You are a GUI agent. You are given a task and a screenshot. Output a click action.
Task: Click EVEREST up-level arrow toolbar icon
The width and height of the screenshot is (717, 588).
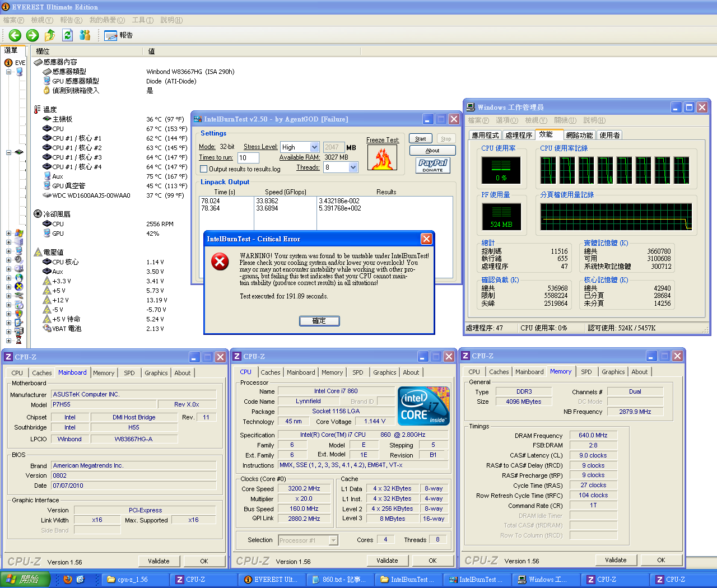(x=50, y=35)
